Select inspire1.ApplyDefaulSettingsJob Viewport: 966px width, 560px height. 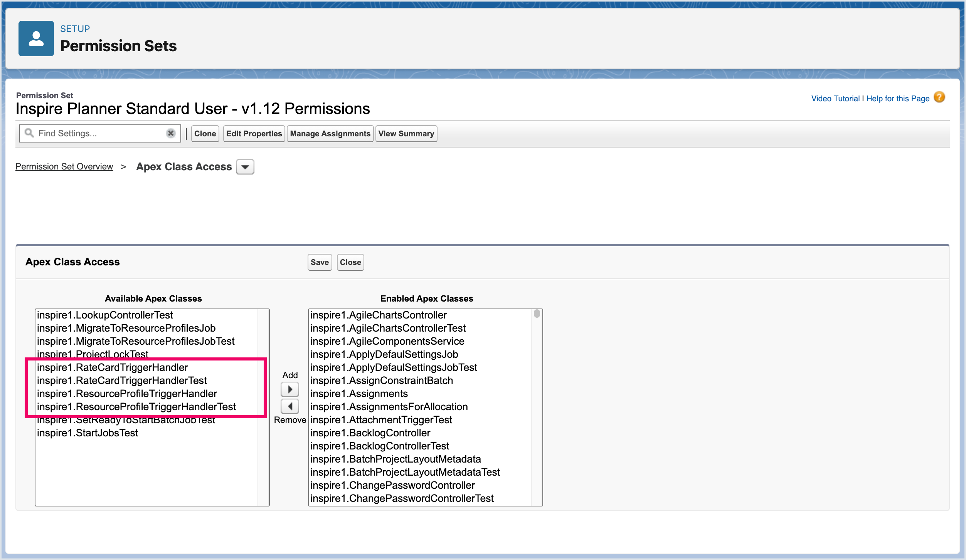(x=420, y=354)
